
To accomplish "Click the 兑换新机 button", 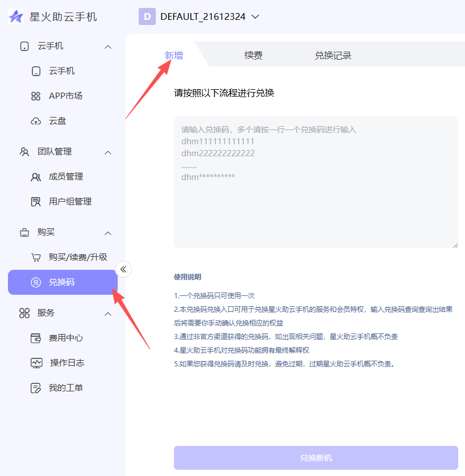I will point(315,458).
